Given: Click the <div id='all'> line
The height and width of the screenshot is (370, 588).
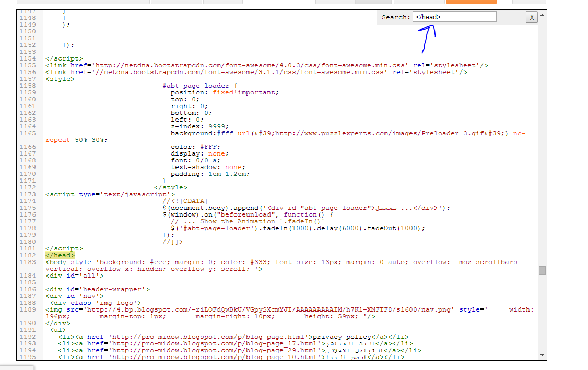Looking at the screenshot, I should (x=75, y=276).
